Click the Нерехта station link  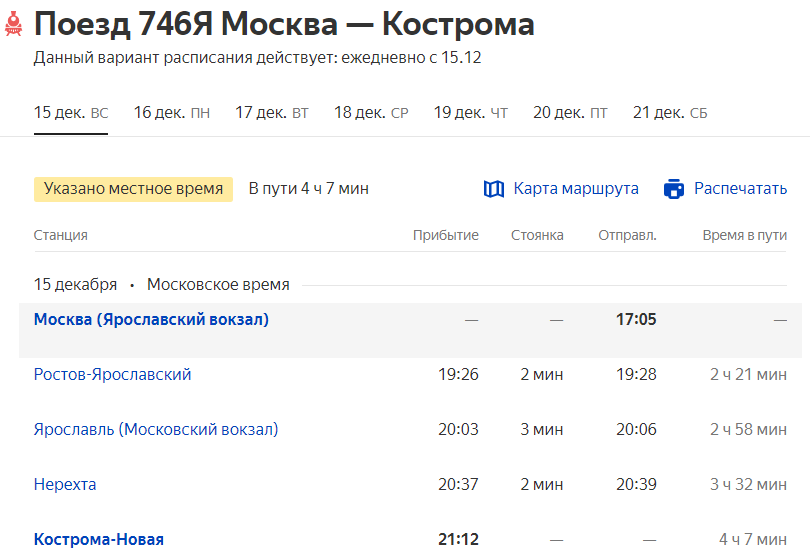pos(65,485)
